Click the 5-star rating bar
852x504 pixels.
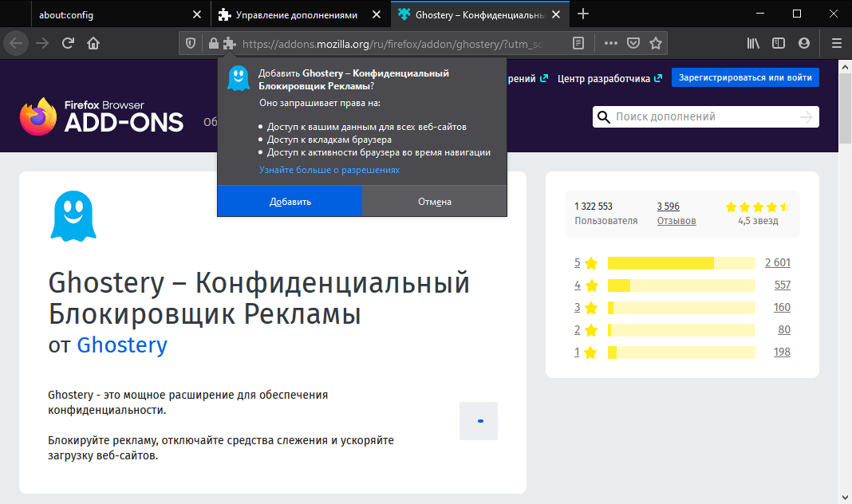click(x=681, y=263)
